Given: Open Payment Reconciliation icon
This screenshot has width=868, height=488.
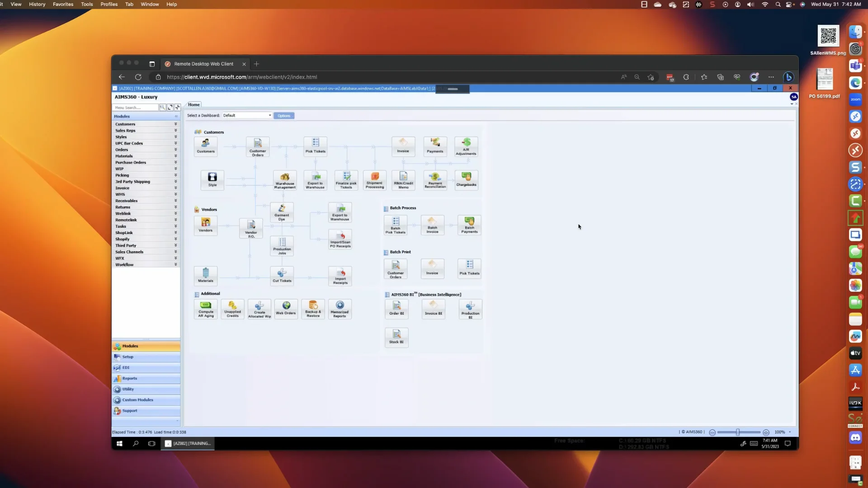Looking at the screenshot, I should click(434, 179).
